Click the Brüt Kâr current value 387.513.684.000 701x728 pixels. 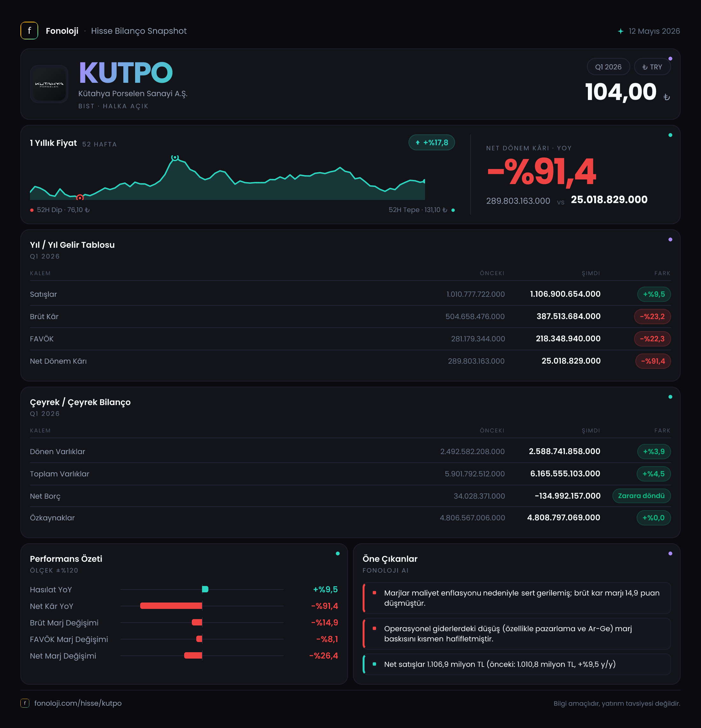coord(568,317)
